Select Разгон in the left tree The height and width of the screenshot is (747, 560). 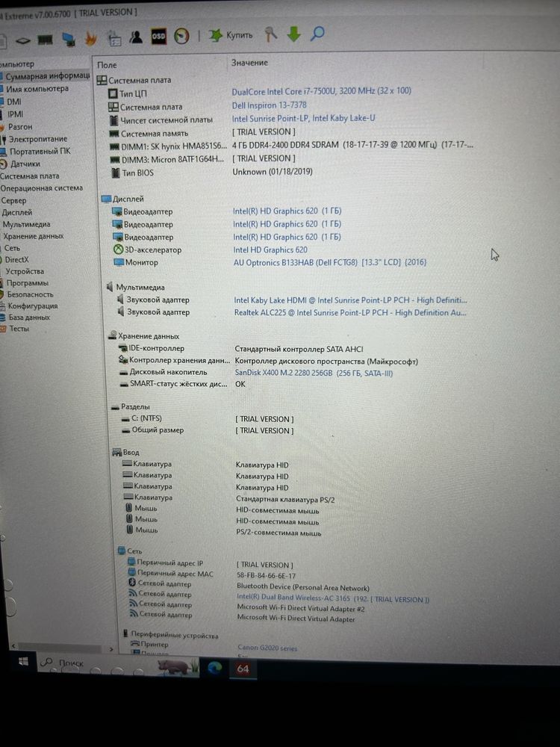20,127
